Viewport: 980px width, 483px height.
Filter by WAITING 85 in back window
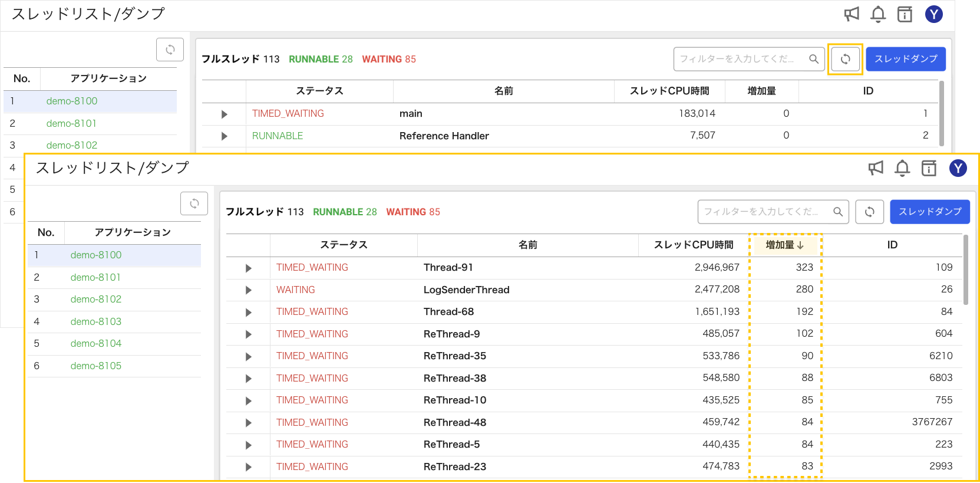(x=389, y=59)
